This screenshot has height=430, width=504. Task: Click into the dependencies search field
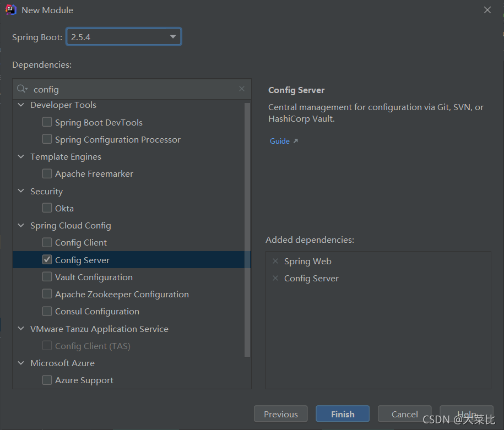[x=132, y=89]
